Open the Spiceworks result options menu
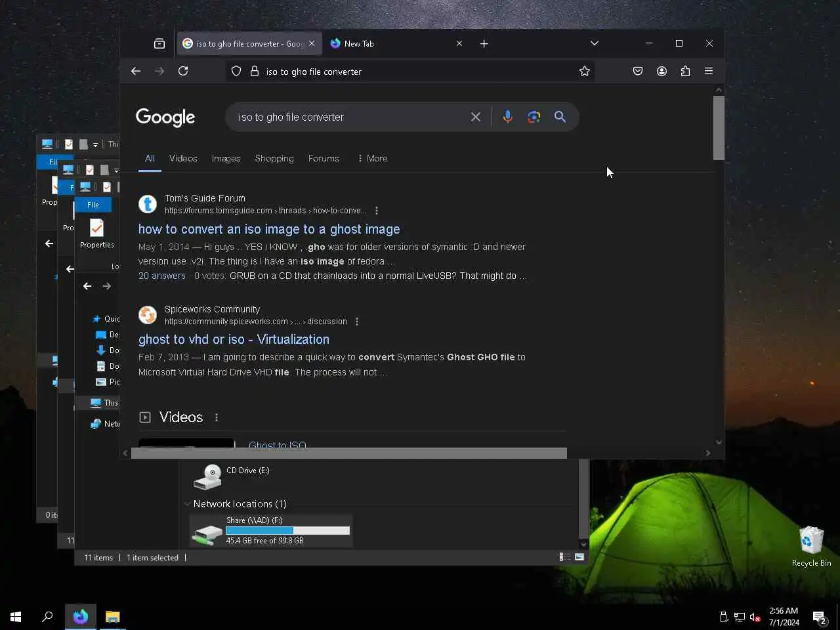This screenshot has height=630, width=840. pyautogui.click(x=357, y=322)
